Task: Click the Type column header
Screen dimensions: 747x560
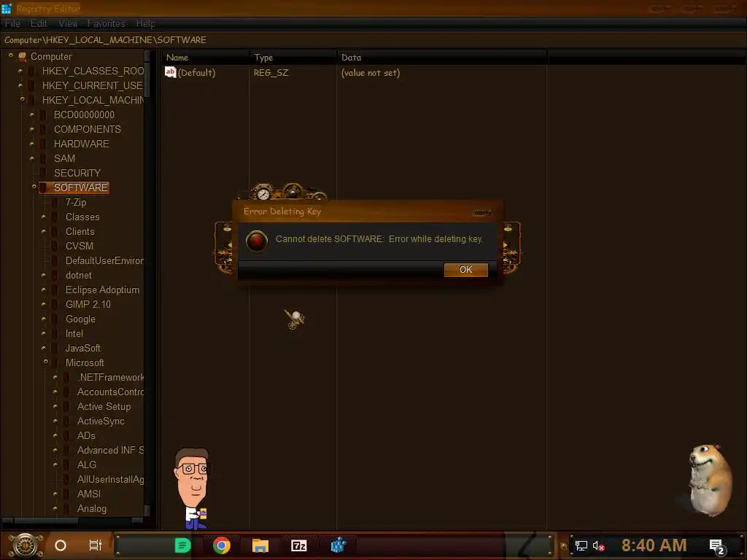Action: [x=293, y=58]
